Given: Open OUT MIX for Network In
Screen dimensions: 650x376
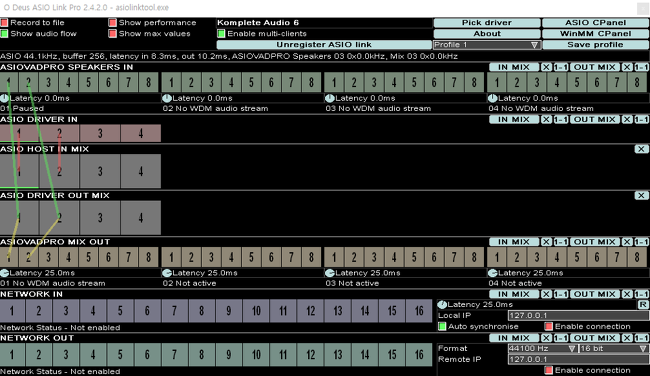Looking at the screenshot, I should [595, 294].
